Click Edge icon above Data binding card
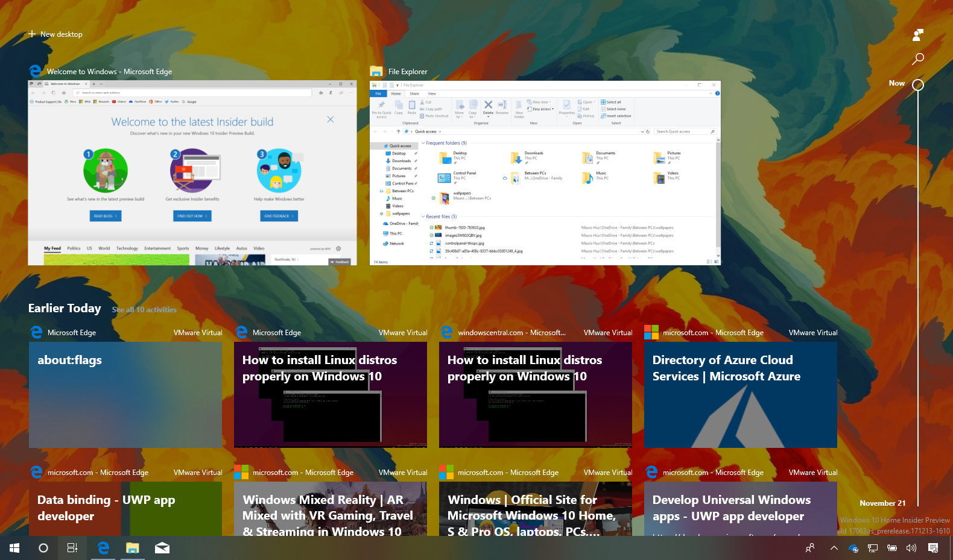Image resolution: width=953 pixels, height=560 pixels. pos(36,472)
